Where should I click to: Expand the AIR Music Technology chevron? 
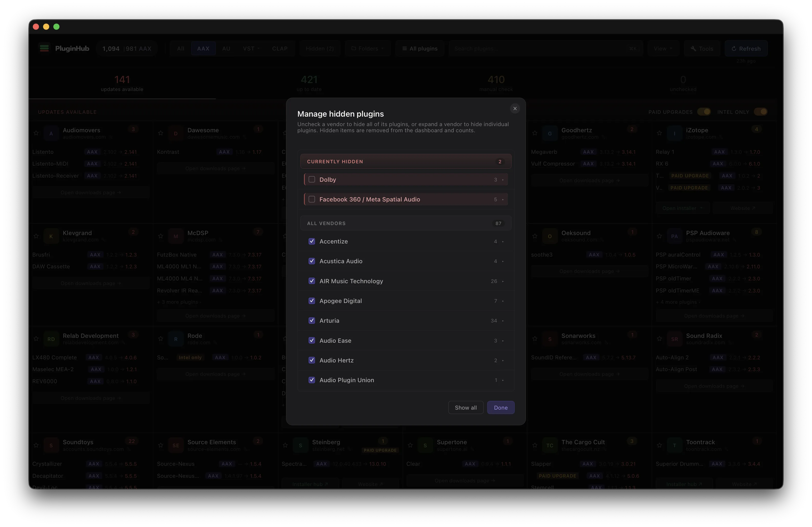coord(503,281)
